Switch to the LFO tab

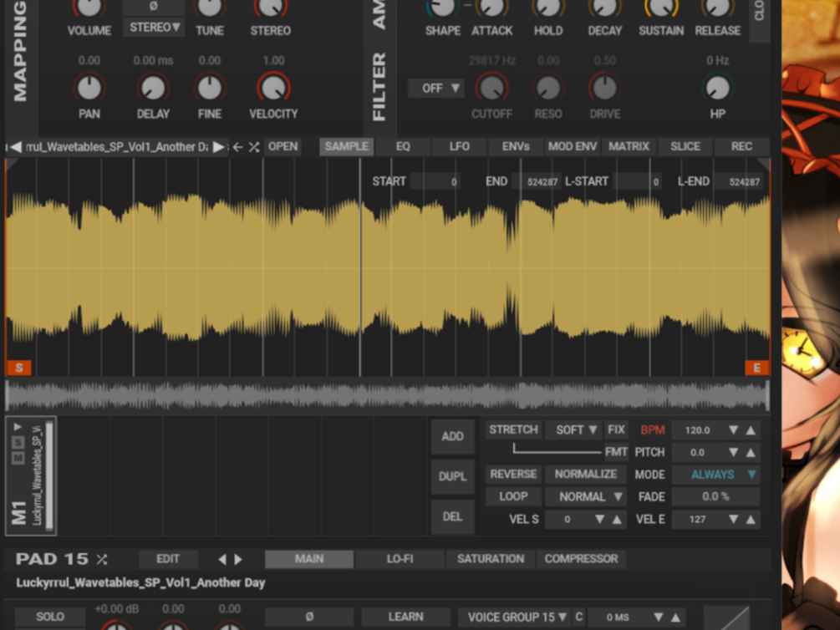pos(459,147)
